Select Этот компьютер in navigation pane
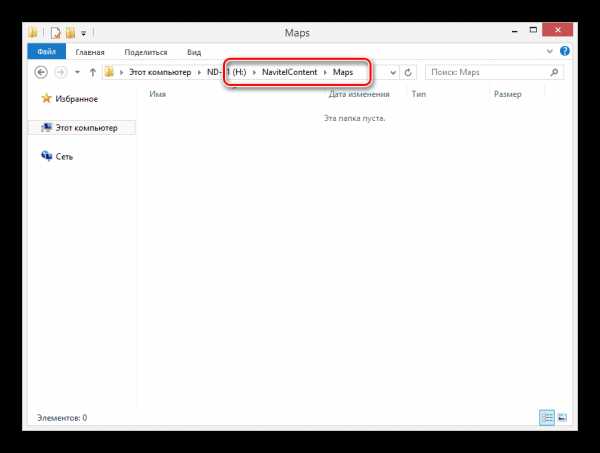600x453 pixels. [x=85, y=128]
